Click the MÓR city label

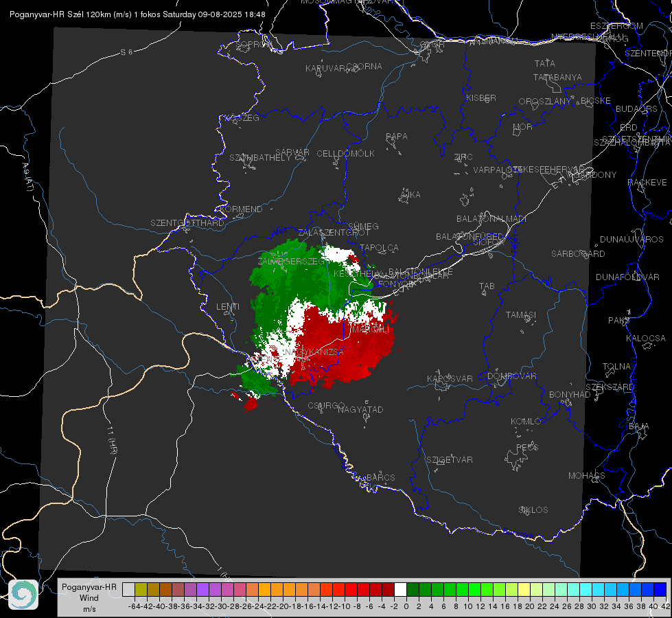[x=523, y=126]
